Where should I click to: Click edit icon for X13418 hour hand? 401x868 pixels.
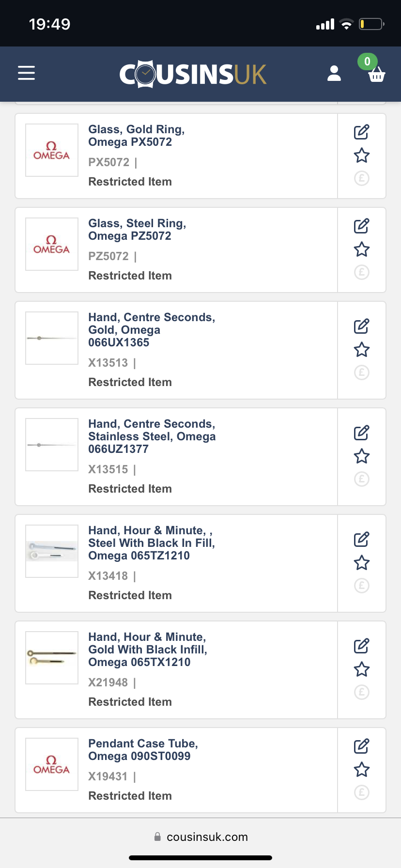[361, 539]
